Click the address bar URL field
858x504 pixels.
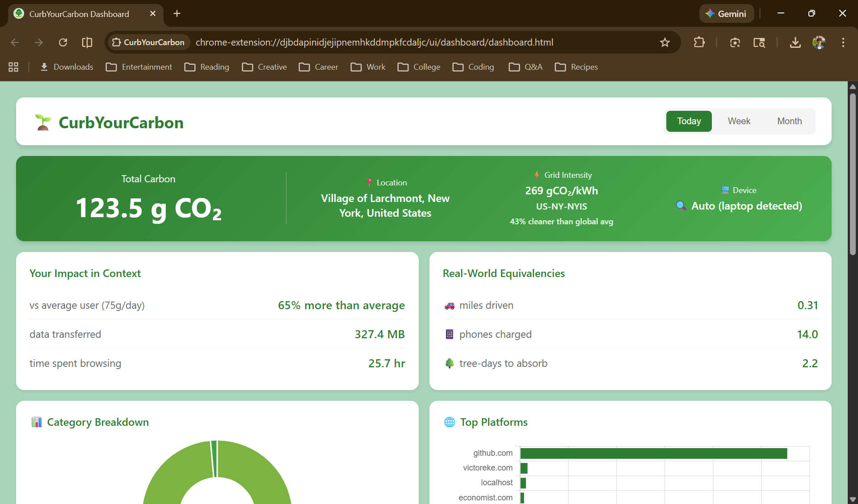(x=374, y=42)
